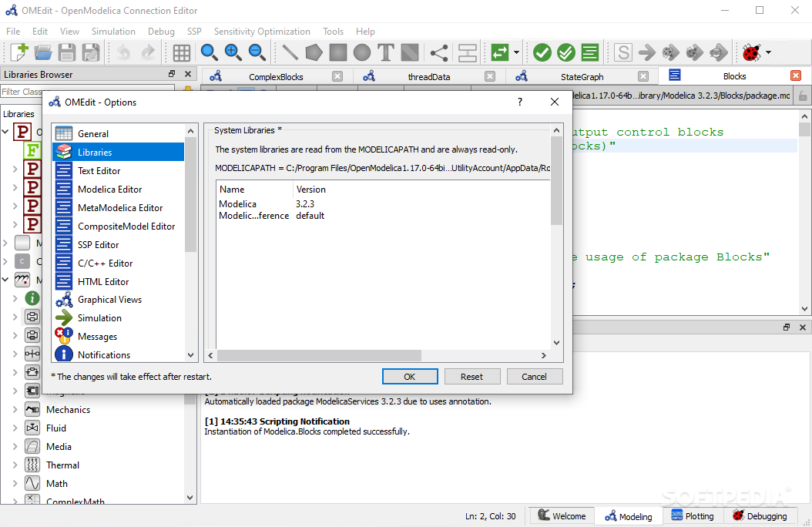Select the Text shape tool
This screenshot has width=812, height=527.
(x=386, y=52)
